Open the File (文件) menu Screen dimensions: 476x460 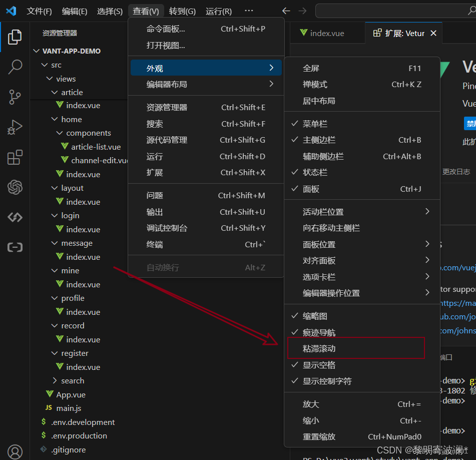click(x=39, y=11)
